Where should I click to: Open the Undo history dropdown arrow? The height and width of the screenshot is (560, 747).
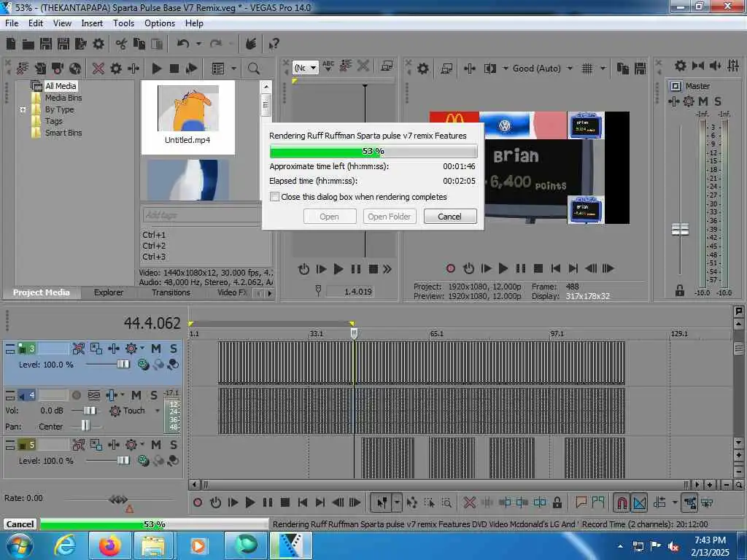pyautogui.click(x=198, y=44)
